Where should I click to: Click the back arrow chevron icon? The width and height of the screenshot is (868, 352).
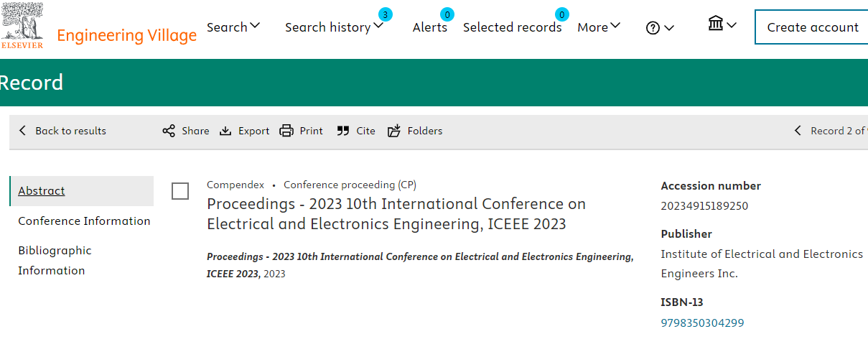pos(22,131)
